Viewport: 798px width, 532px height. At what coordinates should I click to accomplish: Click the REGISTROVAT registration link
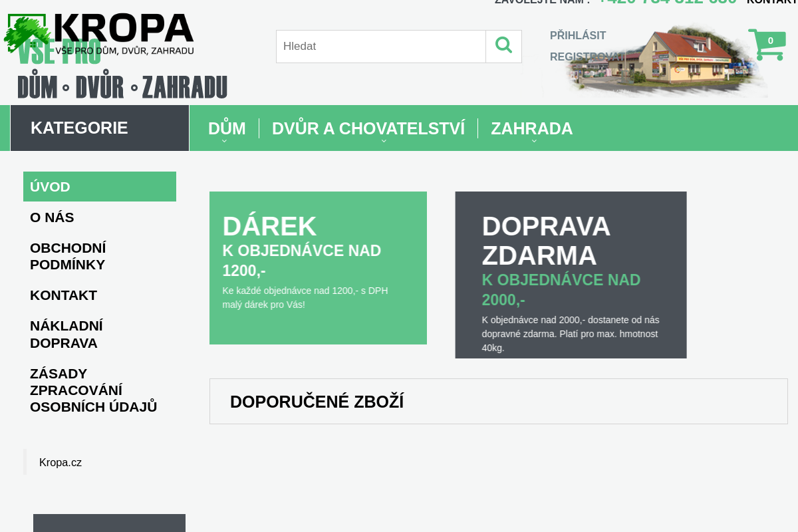pos(587,57)
